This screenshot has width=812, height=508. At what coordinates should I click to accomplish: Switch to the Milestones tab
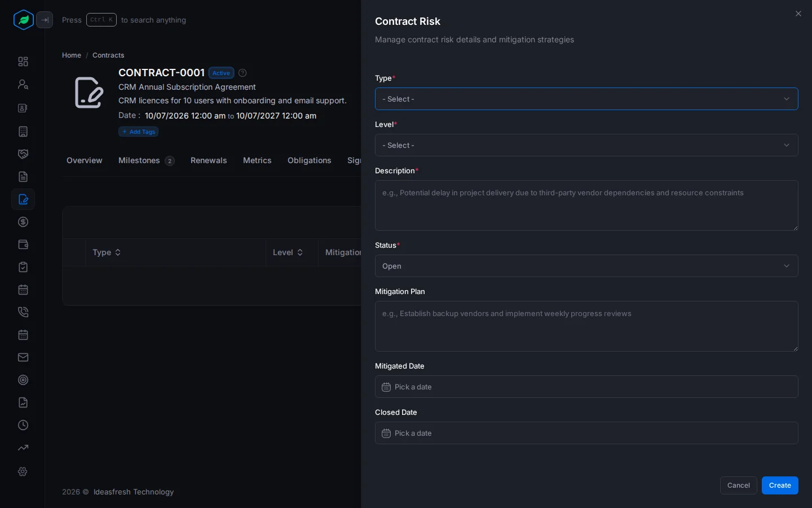point(147,160)
